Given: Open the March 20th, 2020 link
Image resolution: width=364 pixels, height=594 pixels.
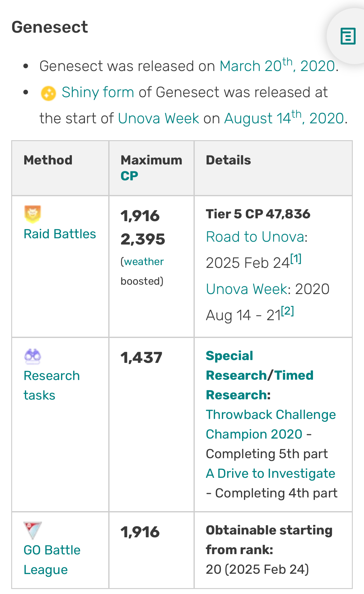Looking at the screenshot, I should coord(277,66).
